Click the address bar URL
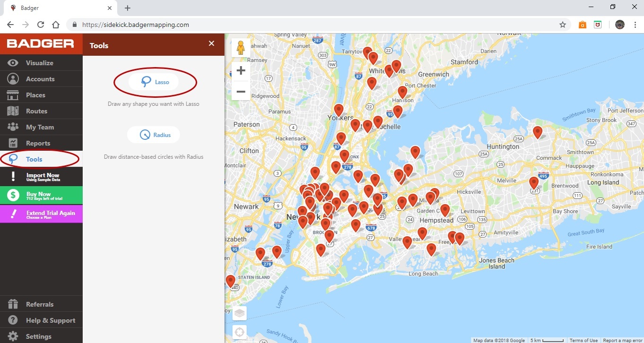Image resolution: width=644 pixels, height=343 pixels. [x=135, y=25]
